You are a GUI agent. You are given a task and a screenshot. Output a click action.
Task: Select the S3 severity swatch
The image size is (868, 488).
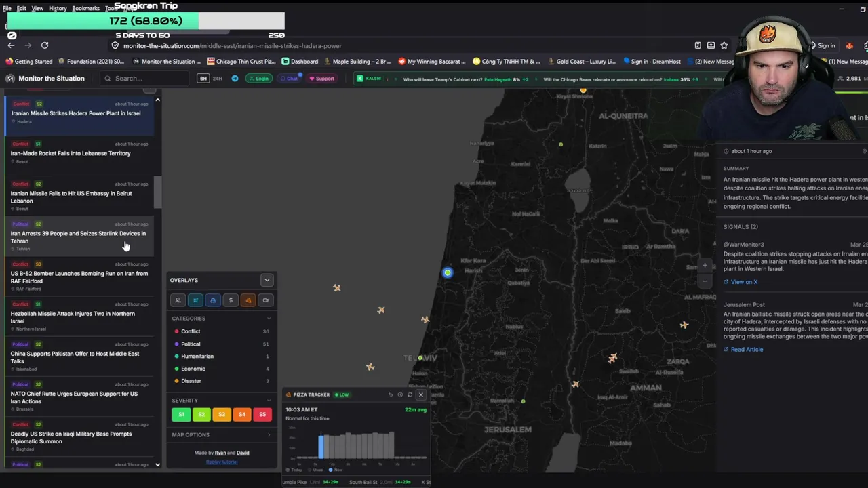click(x=222, y=414)
